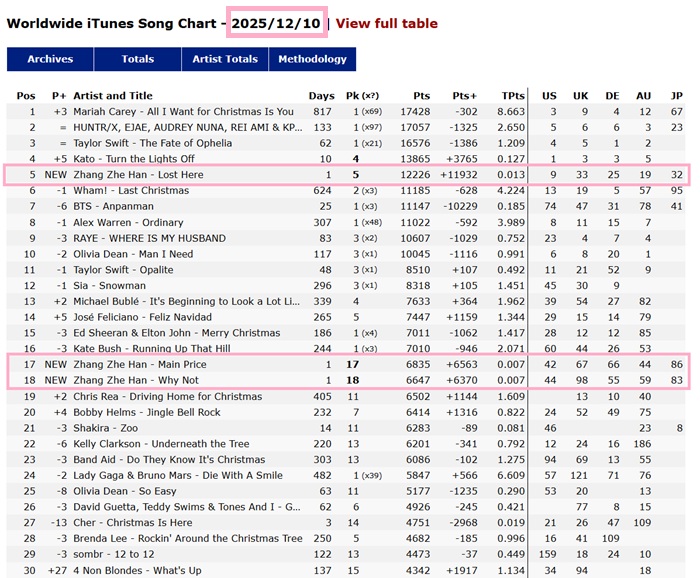Switch to the Totals tab
700x578 pixels.
(x=138, y=59)
